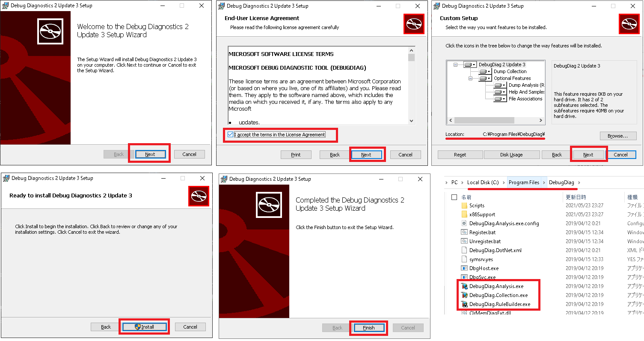Sort files by the 種類 column header
644x341 pixels.
tap(632, 197)
